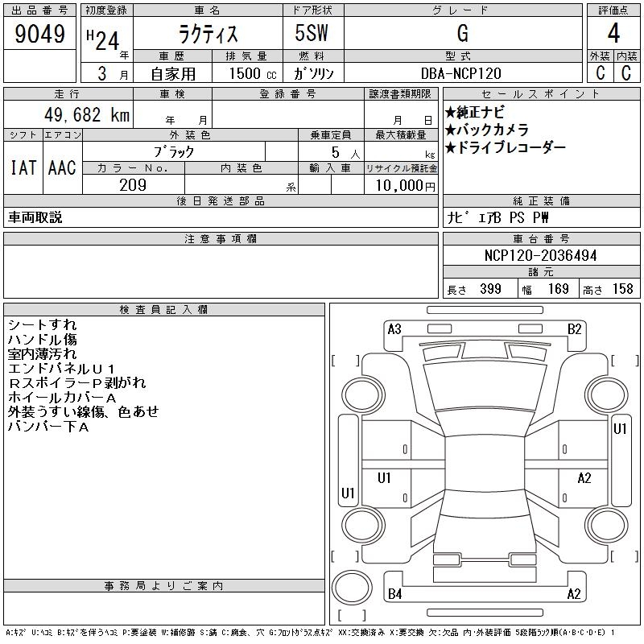This screenshot has width=644, height=644.
Task: Click inspector note 室内薄汚れ
Action: click(x=43, y=353)
